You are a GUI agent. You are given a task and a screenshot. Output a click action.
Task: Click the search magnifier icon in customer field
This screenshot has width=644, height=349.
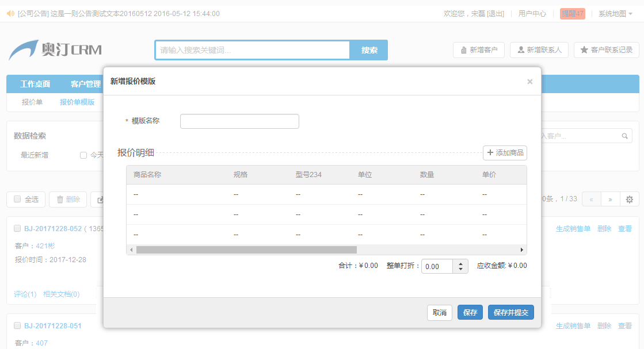(x=624, y=136)
